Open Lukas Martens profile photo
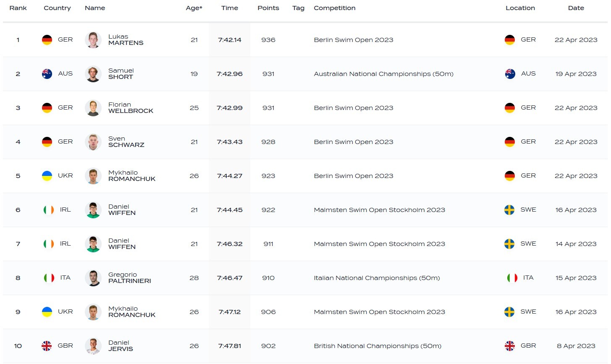 [93, 40]
